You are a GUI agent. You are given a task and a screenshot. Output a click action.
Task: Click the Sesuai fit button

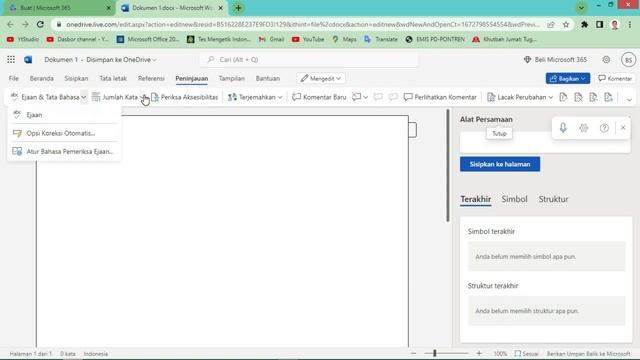pos(527,353)
